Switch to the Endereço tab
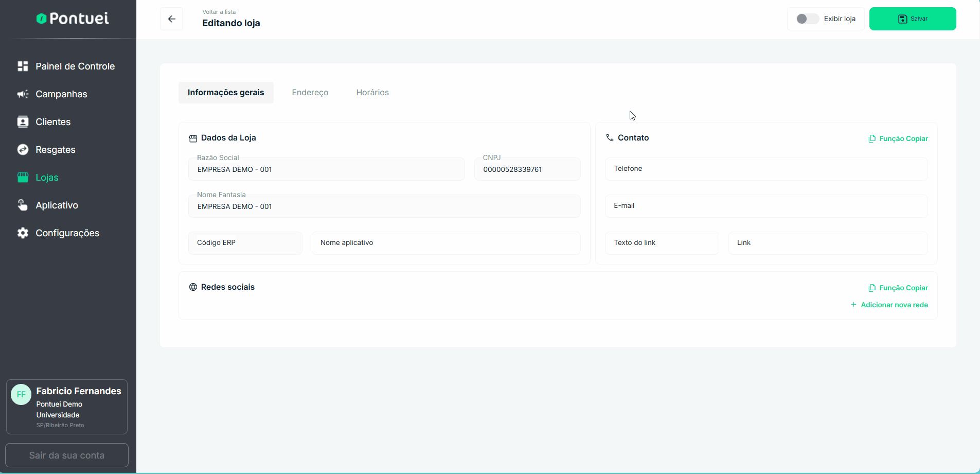This screenshot has width=980, height=474. [310, 93]
